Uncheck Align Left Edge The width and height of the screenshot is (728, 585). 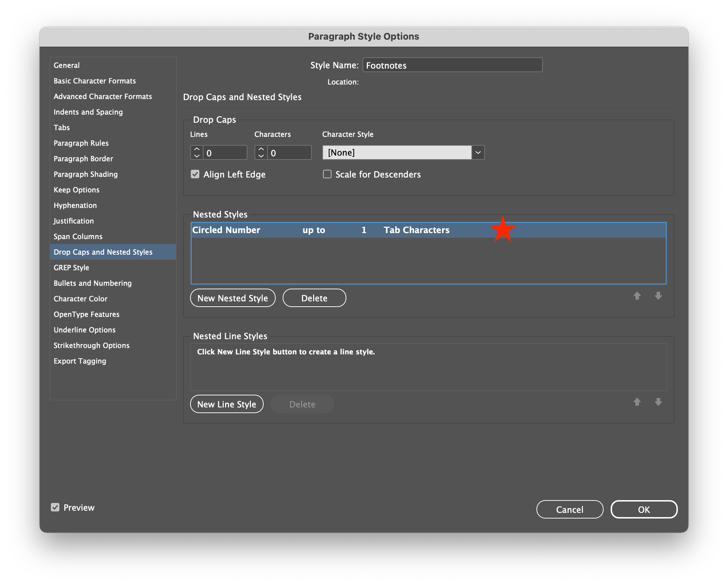pyautogui.click(x=195, y=174)
